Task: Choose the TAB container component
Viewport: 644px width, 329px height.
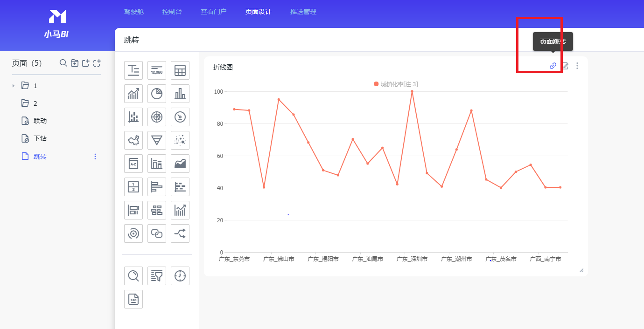Action: (133, 299)
